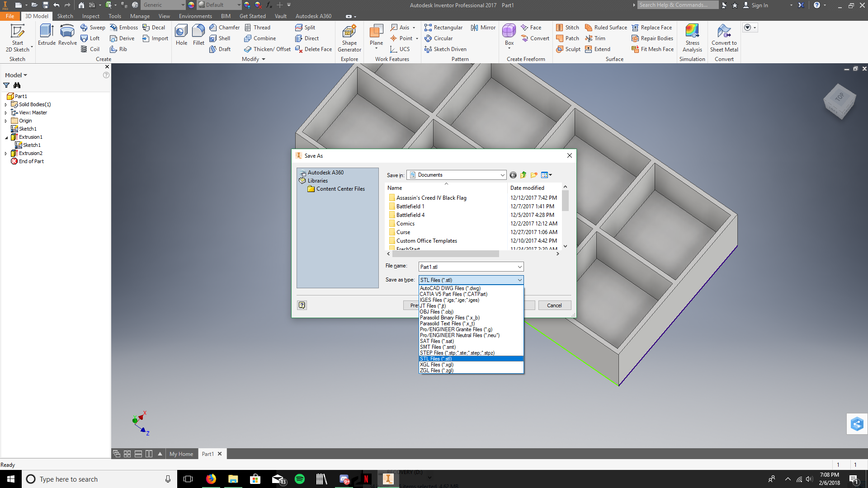The height and width of the screenshot is (488, 868).
Task: Expand the Extrusion2 node
Action: click(6, 153)
